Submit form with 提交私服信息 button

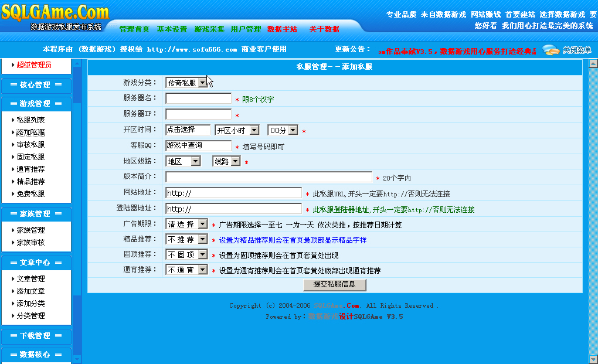(x=335, y=284)
